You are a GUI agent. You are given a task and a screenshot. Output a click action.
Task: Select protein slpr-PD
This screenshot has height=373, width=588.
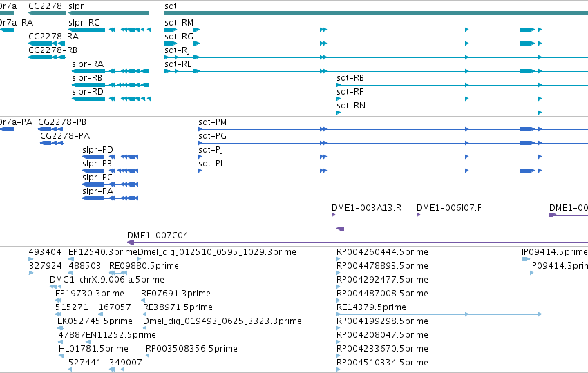[x=98, y=150]
